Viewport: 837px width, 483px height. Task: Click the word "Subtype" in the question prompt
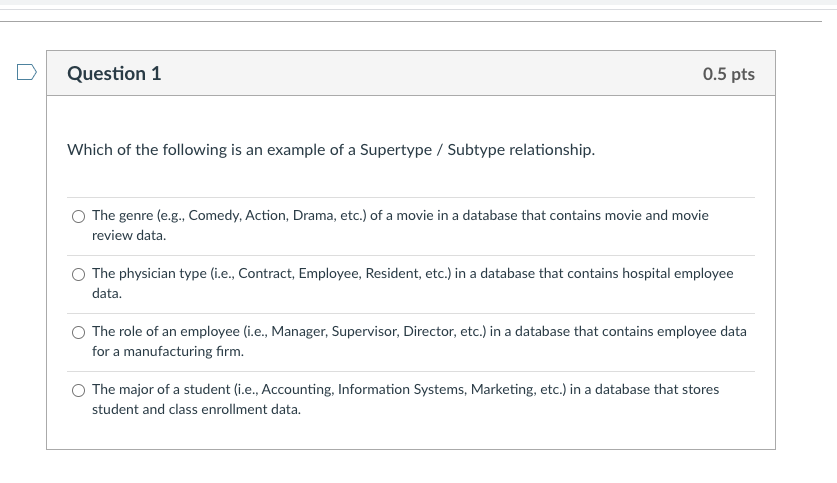pos(476,150)
